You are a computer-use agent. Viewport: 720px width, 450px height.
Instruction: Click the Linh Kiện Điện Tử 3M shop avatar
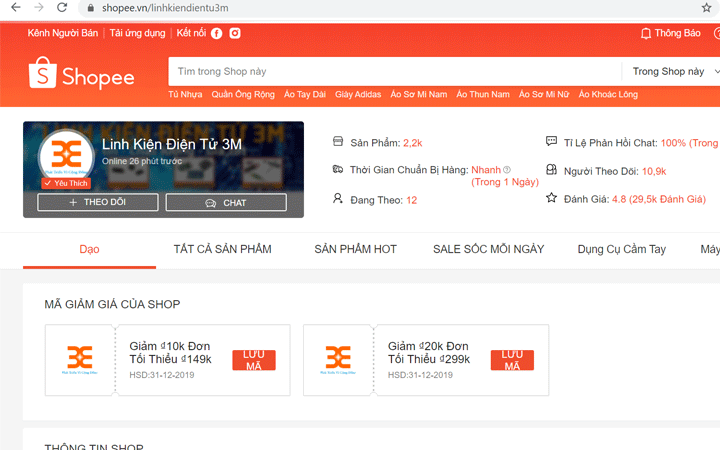pos(66,155)
